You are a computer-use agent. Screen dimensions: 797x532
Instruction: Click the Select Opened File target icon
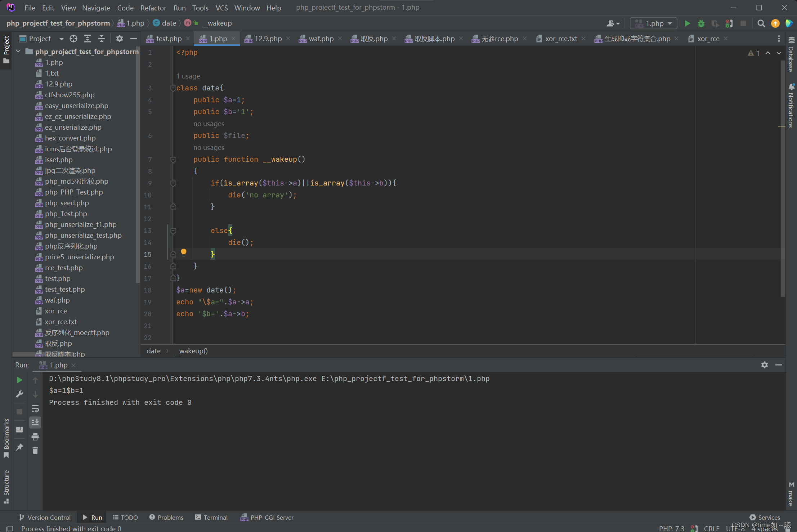click(x=73, y=39)
